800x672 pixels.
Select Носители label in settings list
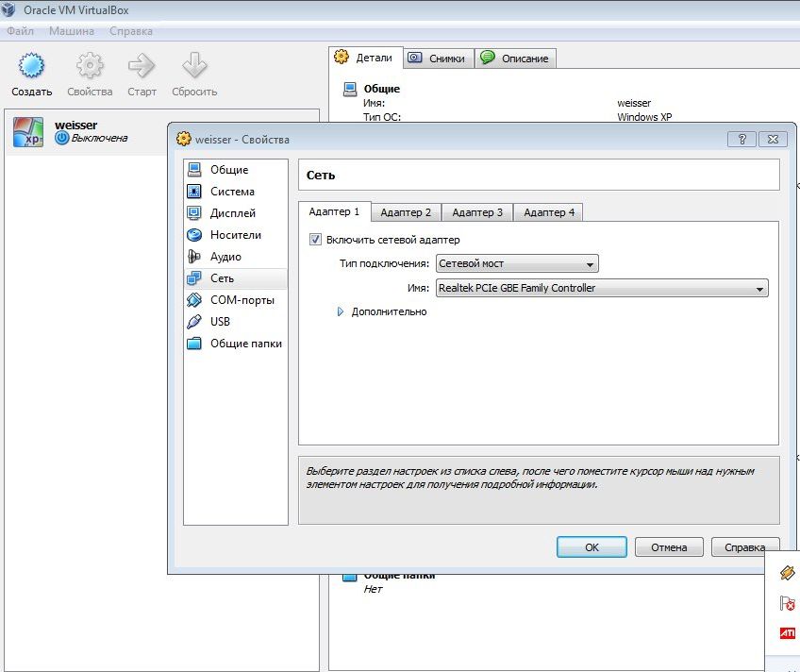[x=236, y=235]
